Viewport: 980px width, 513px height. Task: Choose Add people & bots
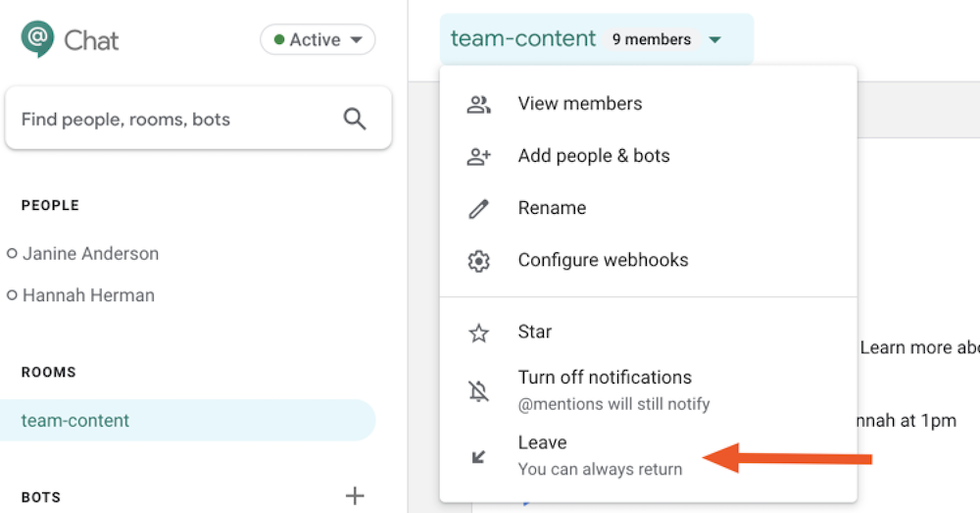[x=648, y=156]
